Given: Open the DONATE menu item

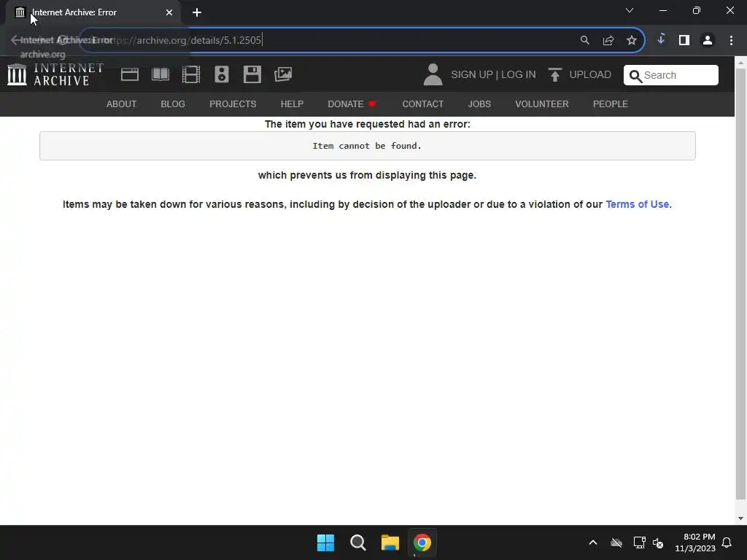Looking at the screenshot, I should pyautogui.click(x=352, y=104).
